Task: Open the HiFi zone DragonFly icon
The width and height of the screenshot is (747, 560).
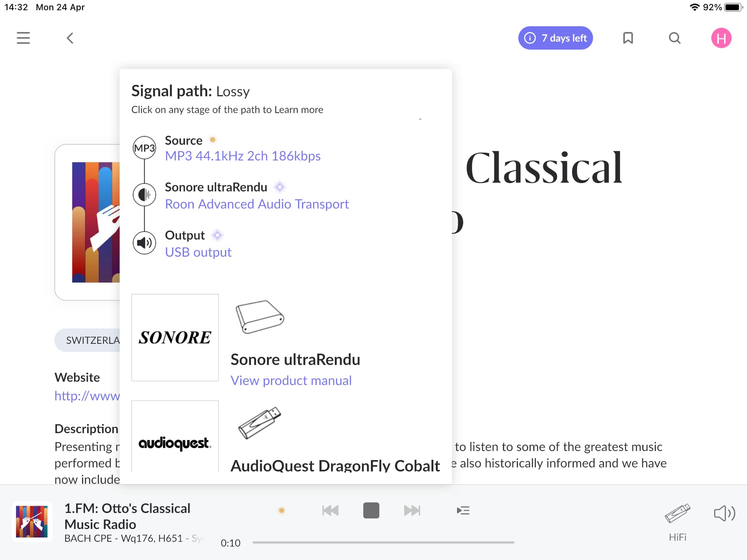Action: 677,514
